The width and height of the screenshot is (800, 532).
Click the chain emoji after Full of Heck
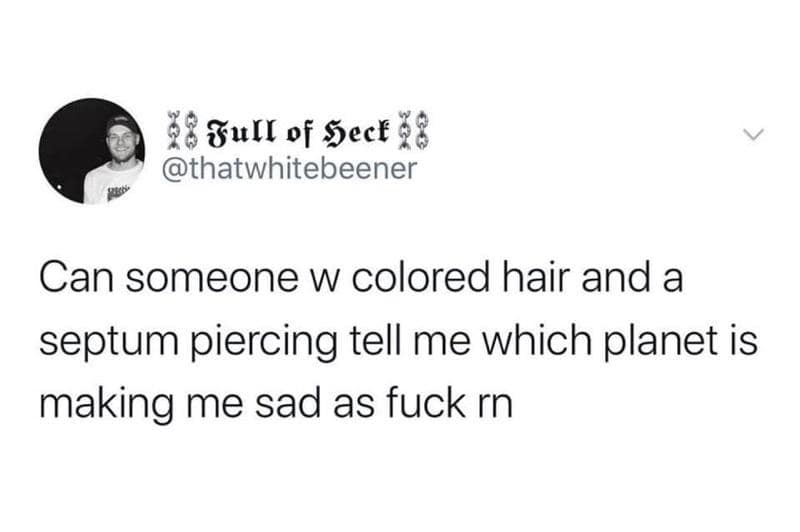pos(412,130)
